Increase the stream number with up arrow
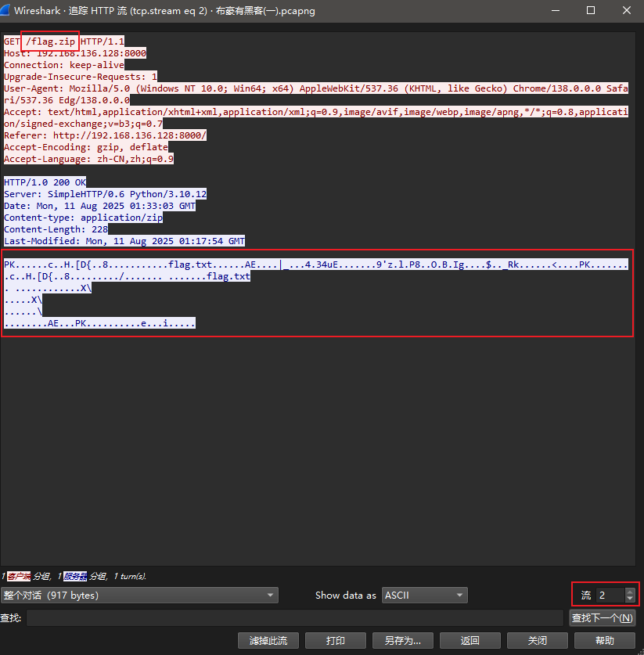 point(630,592)
